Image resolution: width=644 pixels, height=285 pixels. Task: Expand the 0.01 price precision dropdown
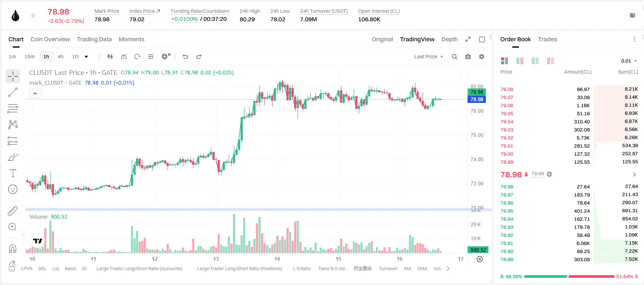click(629, 61)
